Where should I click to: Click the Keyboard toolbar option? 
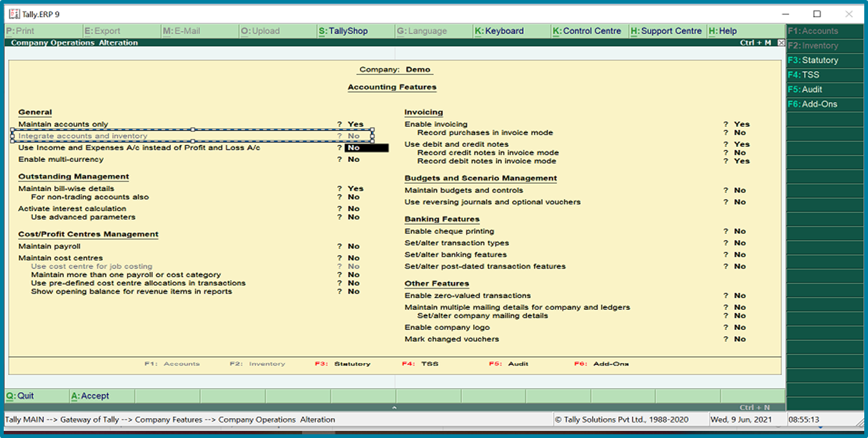coord(499,31)
